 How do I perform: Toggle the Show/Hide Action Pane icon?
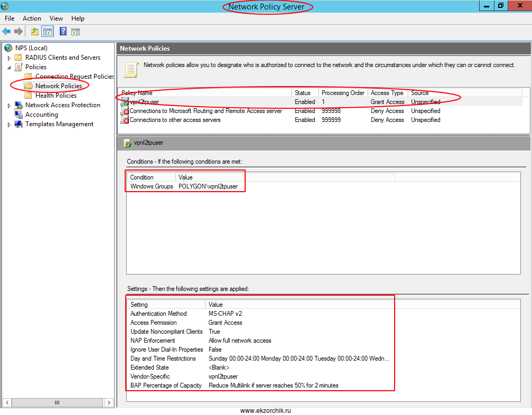point(76,32)
